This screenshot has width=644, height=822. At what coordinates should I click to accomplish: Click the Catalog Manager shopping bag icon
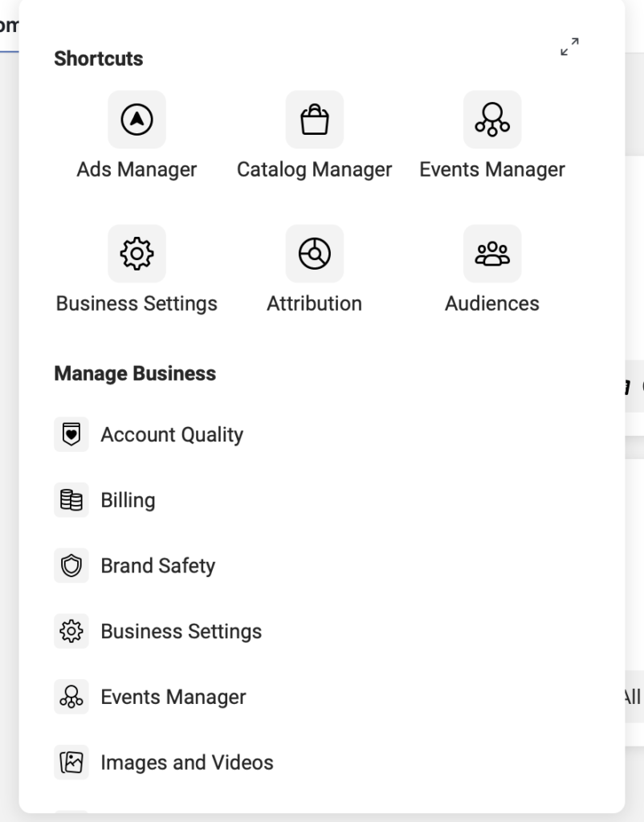[x=314, y=120]
